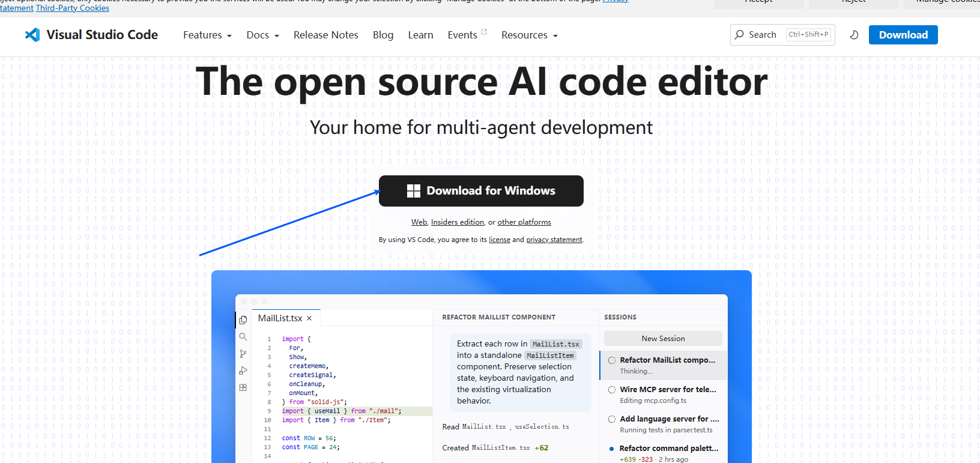The width and height of the screenshot is (980, 463).
Task: Start a New Session in the Sessions panel
Action: click(x=663, y=339)
